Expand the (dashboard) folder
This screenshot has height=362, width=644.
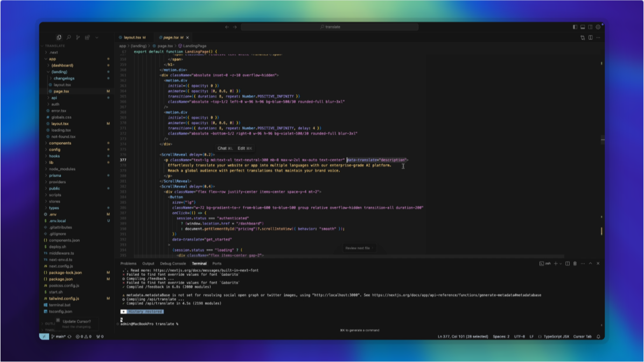point(62,65)
